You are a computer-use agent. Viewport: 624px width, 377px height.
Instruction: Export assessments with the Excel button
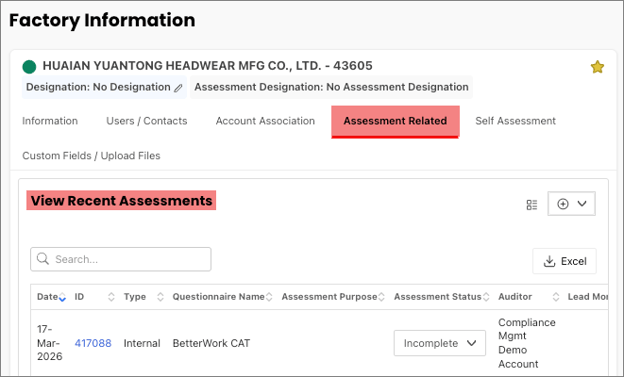click(564, 261)
